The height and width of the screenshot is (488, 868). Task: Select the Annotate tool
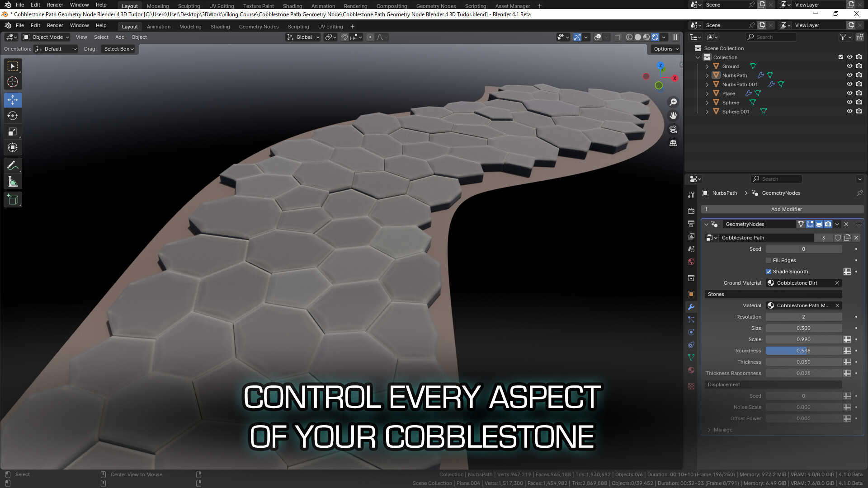pyautogui.click(x=13, y=165)
